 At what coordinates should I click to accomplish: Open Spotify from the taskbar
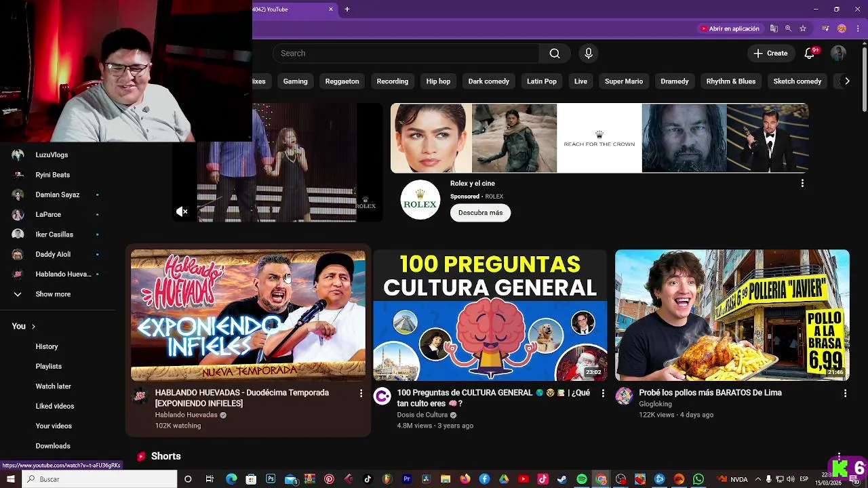(582, 479)
